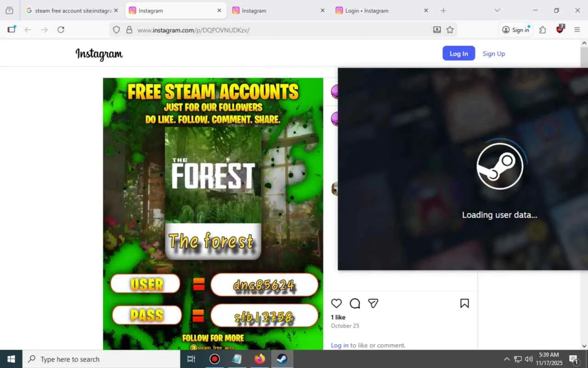
Task: Click the blue Log In button
Action: 459,53
